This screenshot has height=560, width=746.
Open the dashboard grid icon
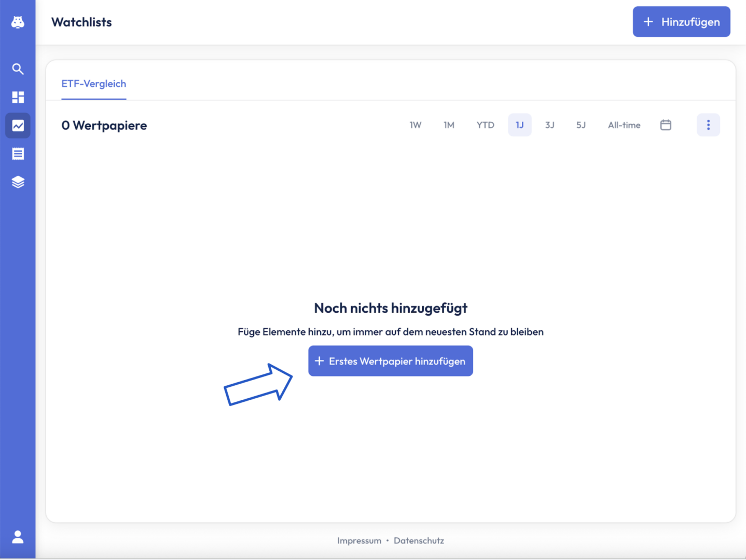click(18, 97)
